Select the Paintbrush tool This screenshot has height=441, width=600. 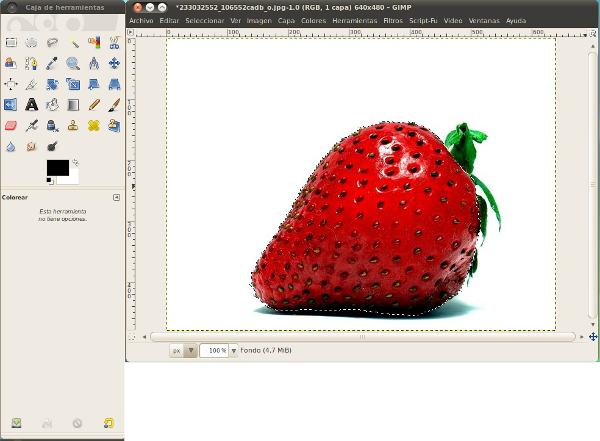pos(115,105)
